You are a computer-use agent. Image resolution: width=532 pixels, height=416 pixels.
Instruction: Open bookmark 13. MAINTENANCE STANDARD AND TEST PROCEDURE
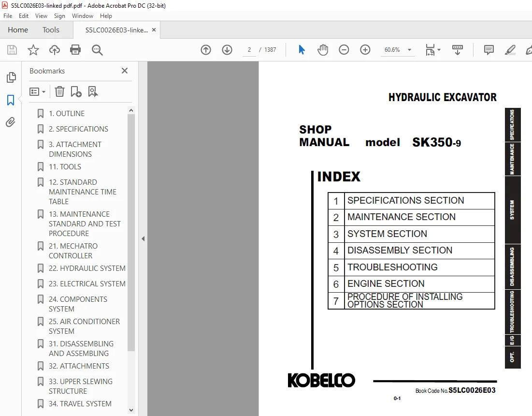pyautogui.click(x=85, y=224)
